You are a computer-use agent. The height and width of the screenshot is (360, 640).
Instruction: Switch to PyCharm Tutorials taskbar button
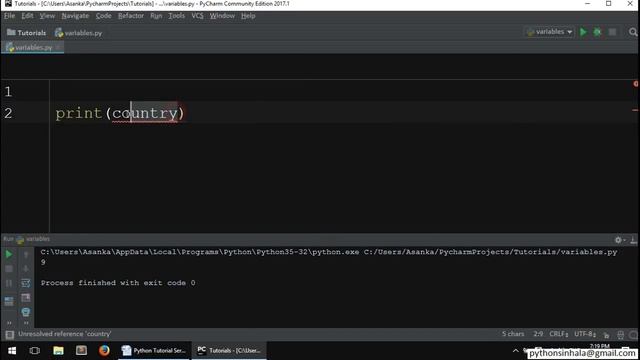click(229, 351)
